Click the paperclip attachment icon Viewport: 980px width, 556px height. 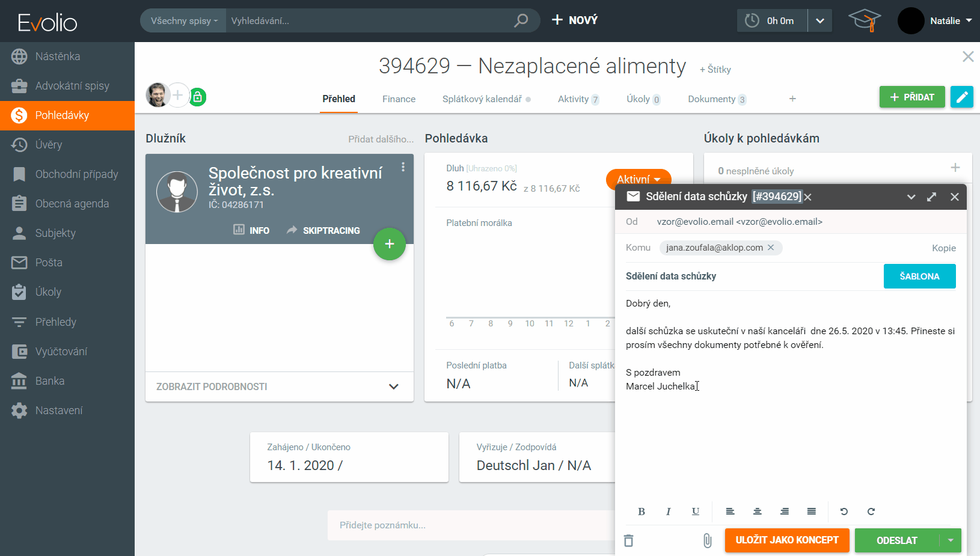click(707, 540)
